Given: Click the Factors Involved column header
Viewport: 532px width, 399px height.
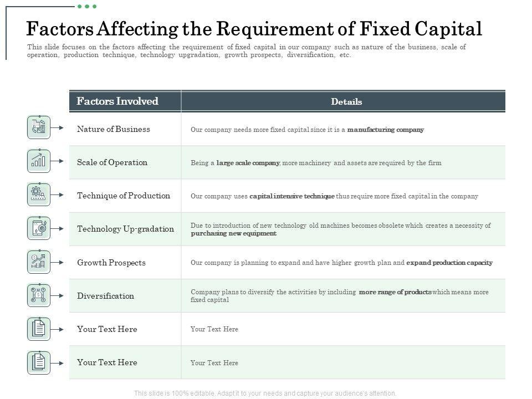Looking at the screenshot, I should (117, 101).
